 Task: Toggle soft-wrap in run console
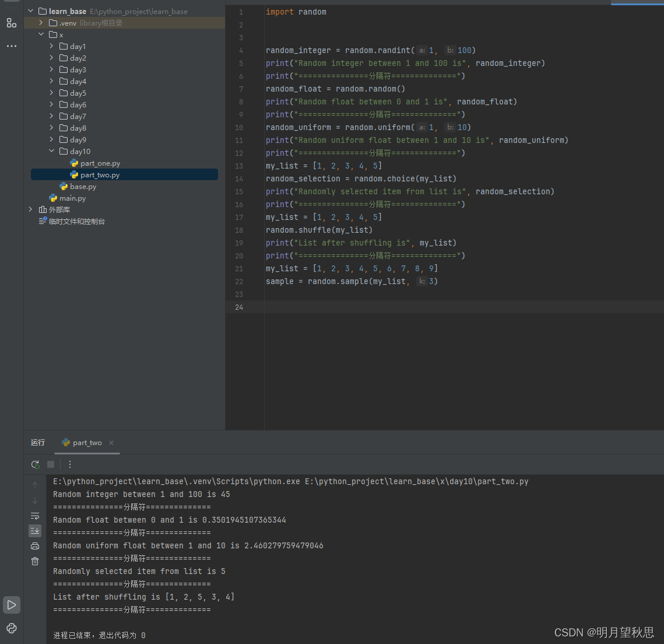pos(35,516)
